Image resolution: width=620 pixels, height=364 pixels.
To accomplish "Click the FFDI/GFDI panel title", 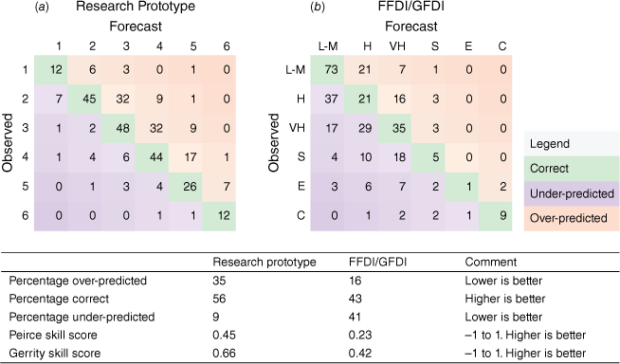I will click(x=411, y=7).
